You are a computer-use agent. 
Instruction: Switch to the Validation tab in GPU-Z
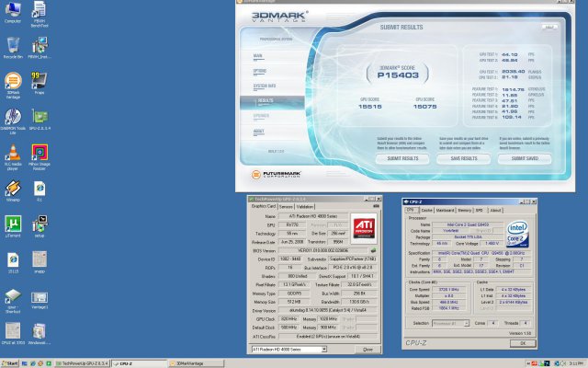click(x=304, y=206)
